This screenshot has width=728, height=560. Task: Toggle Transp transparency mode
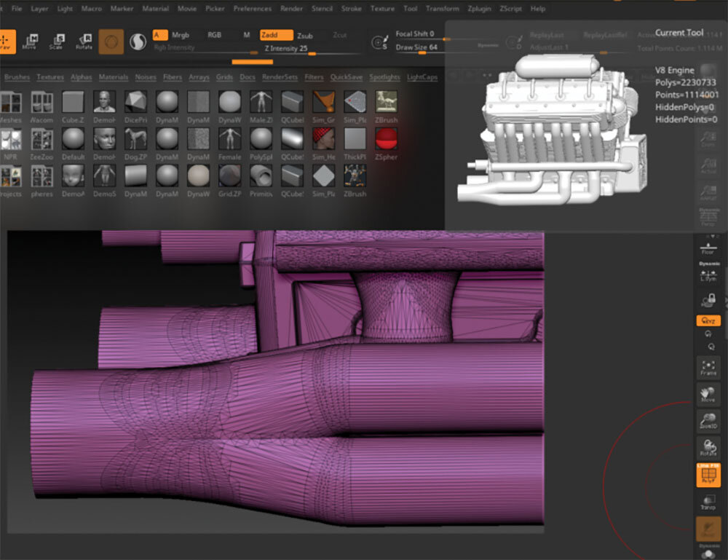(x=708, y=503)
